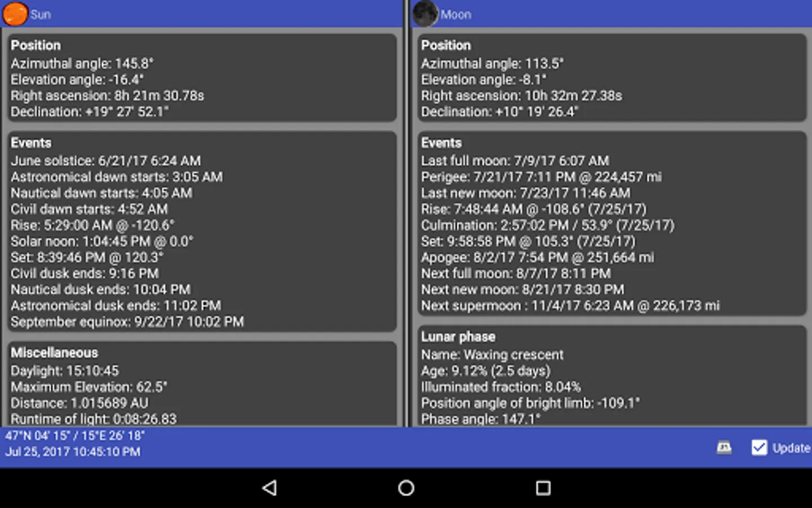Image resolution: width=812 pixels, height=508 pixels.
Task: Tap Nautical dawn starts: 4:05 AM
Action: click(101, 193)
